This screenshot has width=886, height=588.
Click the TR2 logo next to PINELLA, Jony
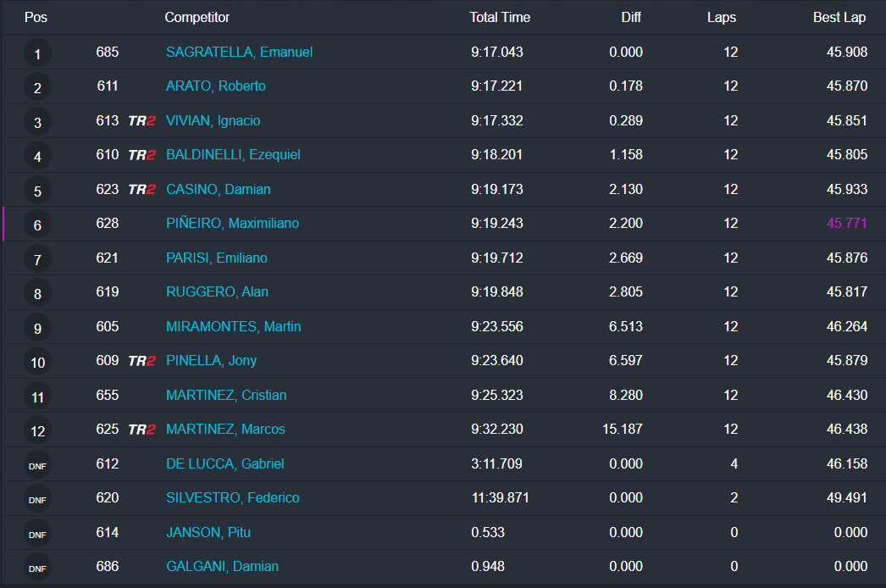click(141, 361)
